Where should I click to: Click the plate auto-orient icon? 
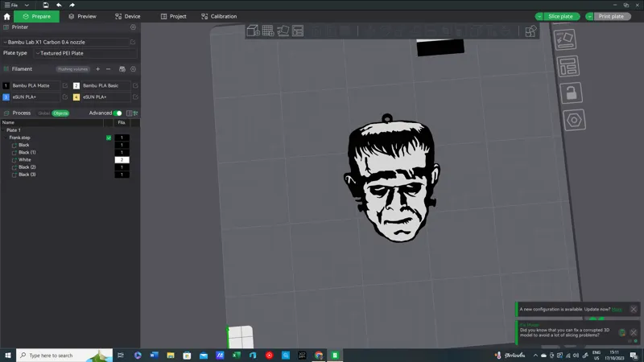(565, 39)
